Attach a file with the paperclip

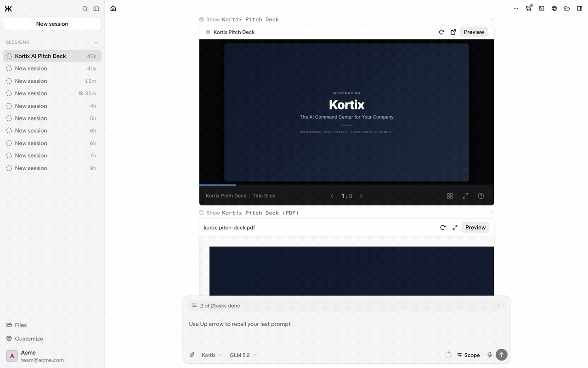[192, 355]
